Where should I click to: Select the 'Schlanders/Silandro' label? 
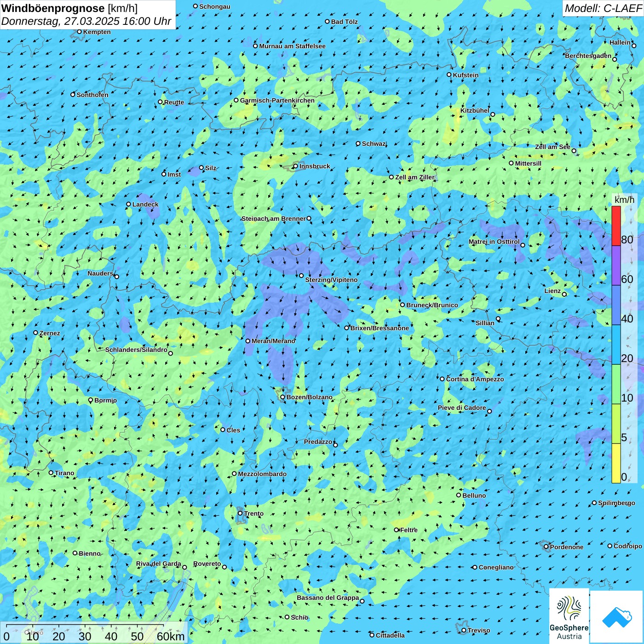(x=136, y=350)
